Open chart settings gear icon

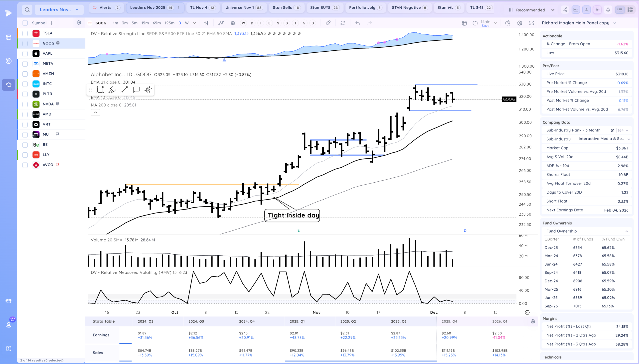click(x=519, y=23)
